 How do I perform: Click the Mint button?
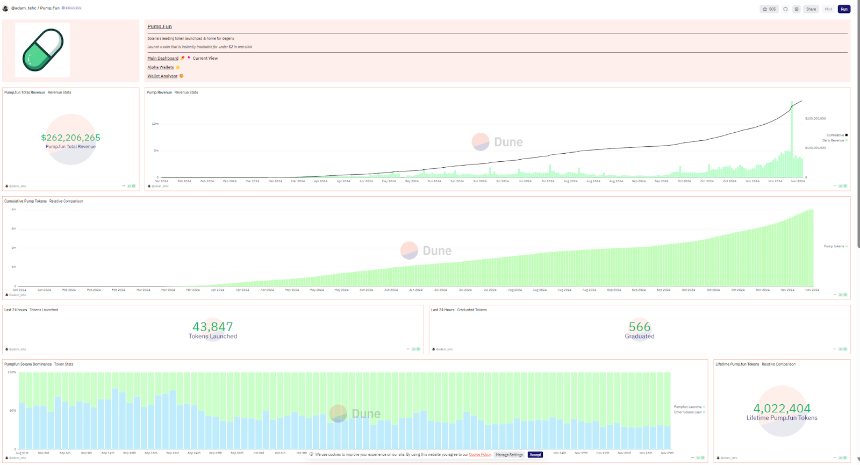828,9
